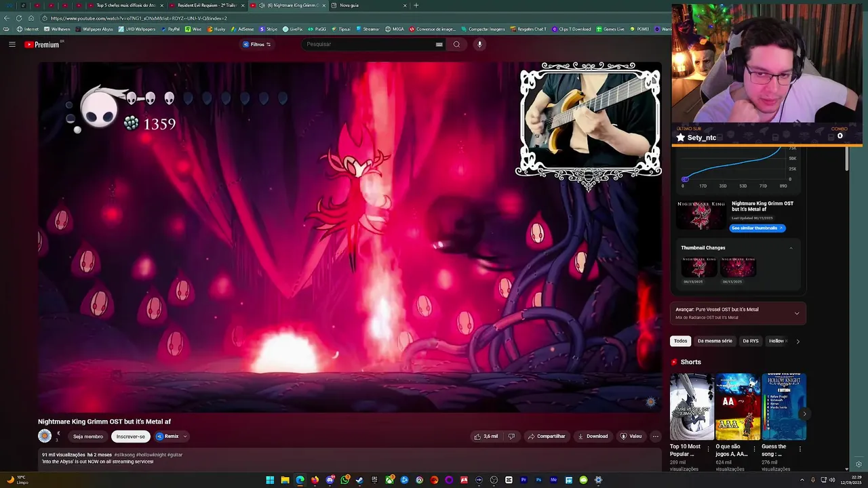Download the video

click(x=593, y=436)
